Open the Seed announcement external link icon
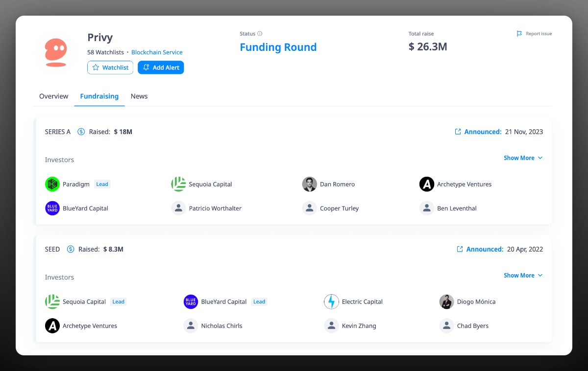Image resolution: width=588 pixels, height=371 pixels. pos(460,249)
